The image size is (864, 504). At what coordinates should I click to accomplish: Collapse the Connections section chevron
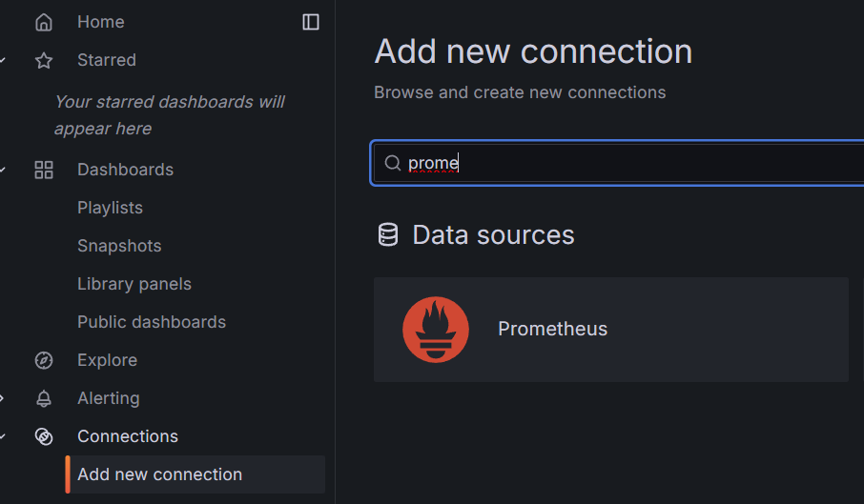point(2,436)
